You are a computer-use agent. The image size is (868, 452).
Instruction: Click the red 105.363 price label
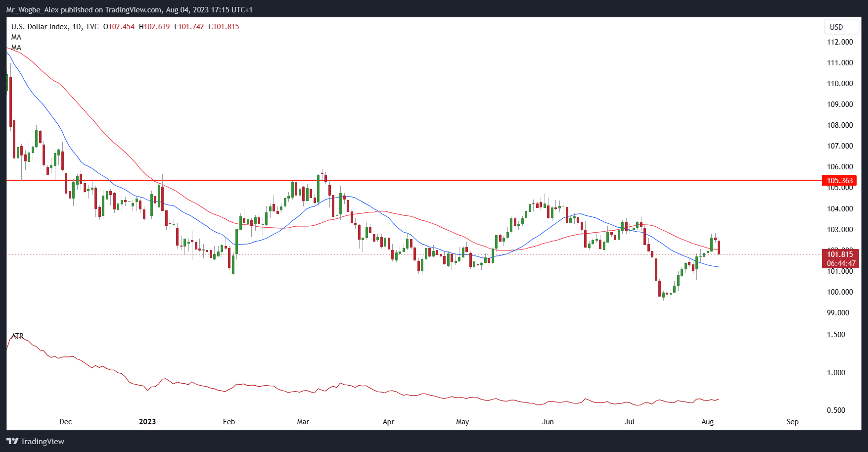(x=839, y=181)
